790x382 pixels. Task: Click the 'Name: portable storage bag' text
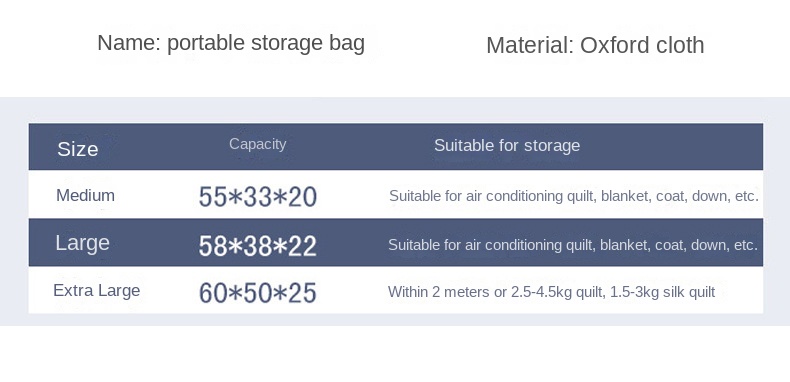231,43
